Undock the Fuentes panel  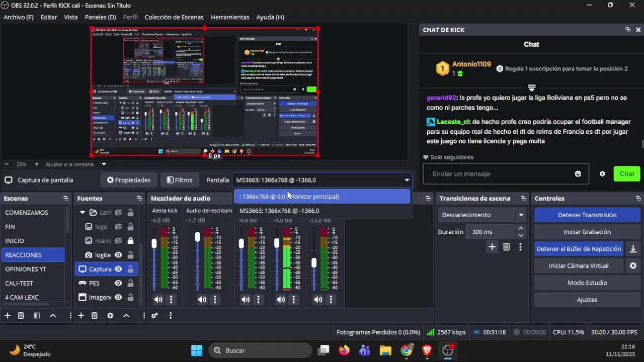pos(139,199)
